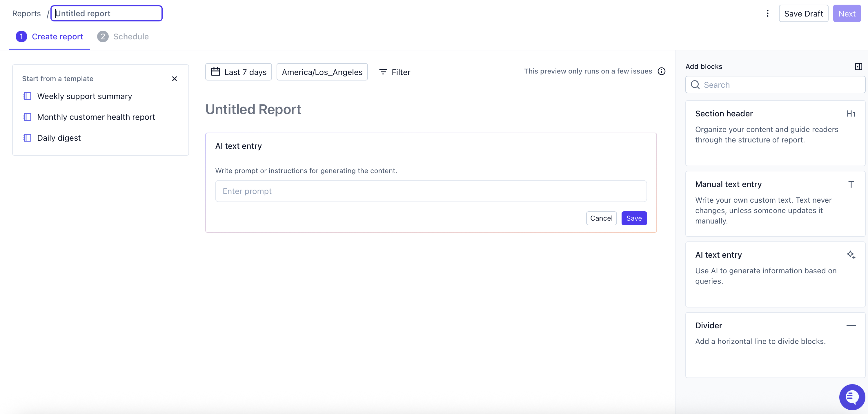
Task: Click the Save Draft button
Action: pos(803,14)
